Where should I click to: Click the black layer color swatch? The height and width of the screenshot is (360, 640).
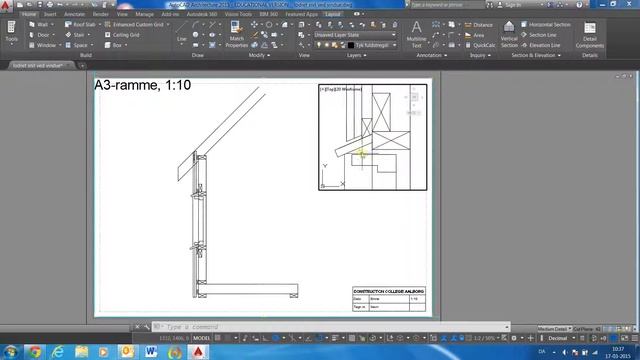[x=351, y=45]
